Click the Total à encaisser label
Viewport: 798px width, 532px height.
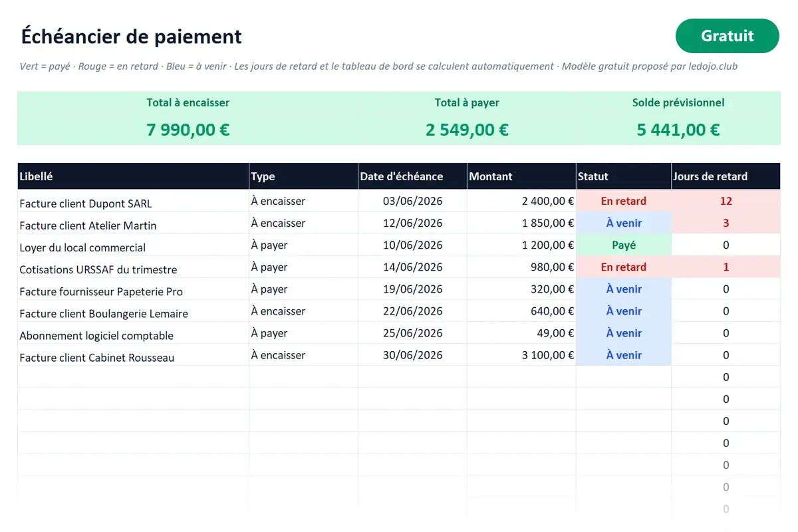(188, 102)
